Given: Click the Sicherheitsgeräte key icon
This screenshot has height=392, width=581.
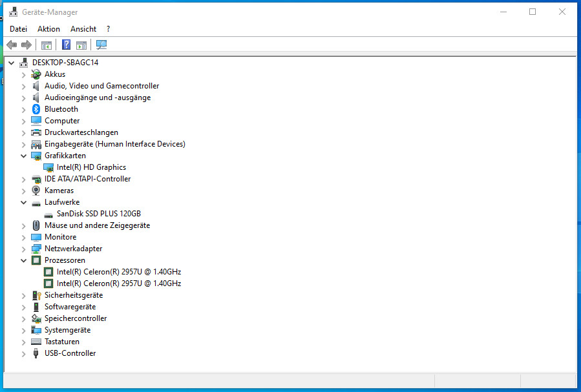Looking at the screenshot, I should pos(36,295).
